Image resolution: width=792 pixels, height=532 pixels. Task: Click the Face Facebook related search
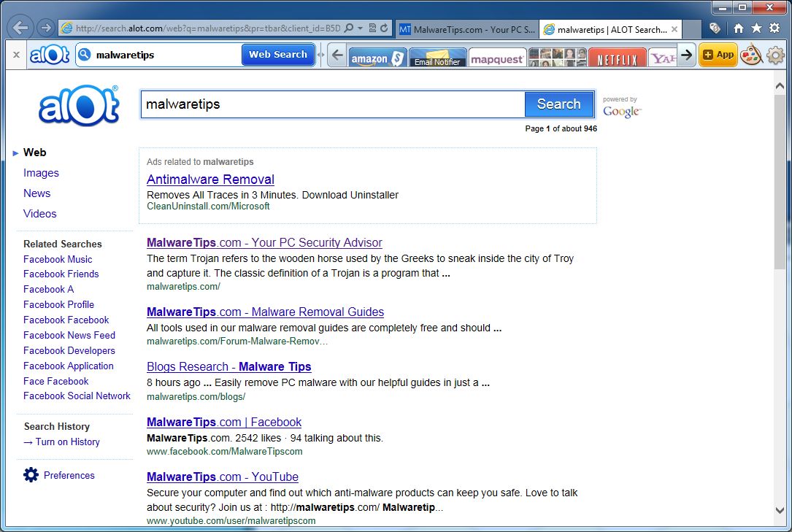55,381
